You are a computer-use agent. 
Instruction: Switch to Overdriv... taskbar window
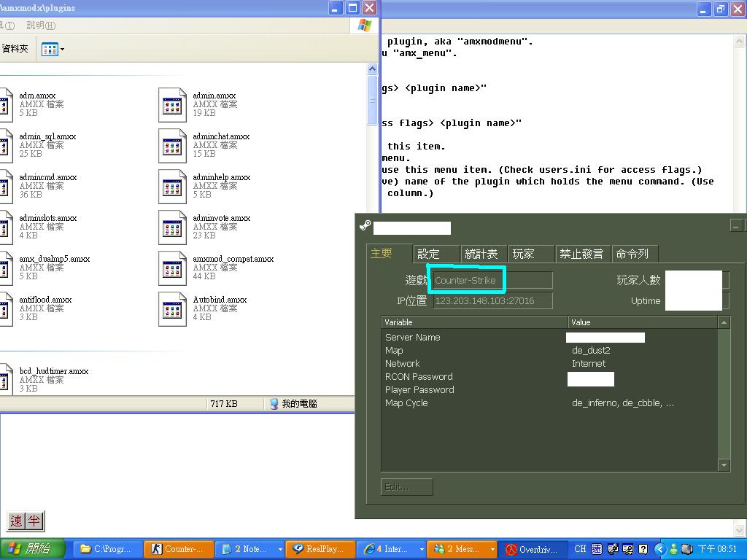(533, 550)
